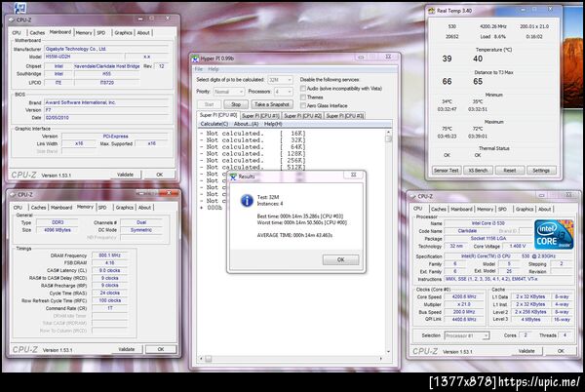The width and height of the screenshot is (585, 392).
Task: Open Settings in Real Temp
Action: 541,170
